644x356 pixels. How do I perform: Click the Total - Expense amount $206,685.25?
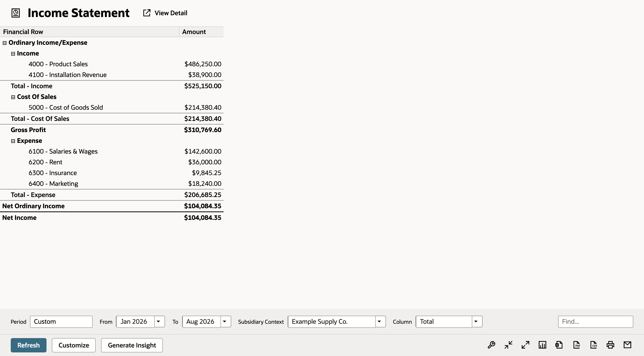coord(203,195)
